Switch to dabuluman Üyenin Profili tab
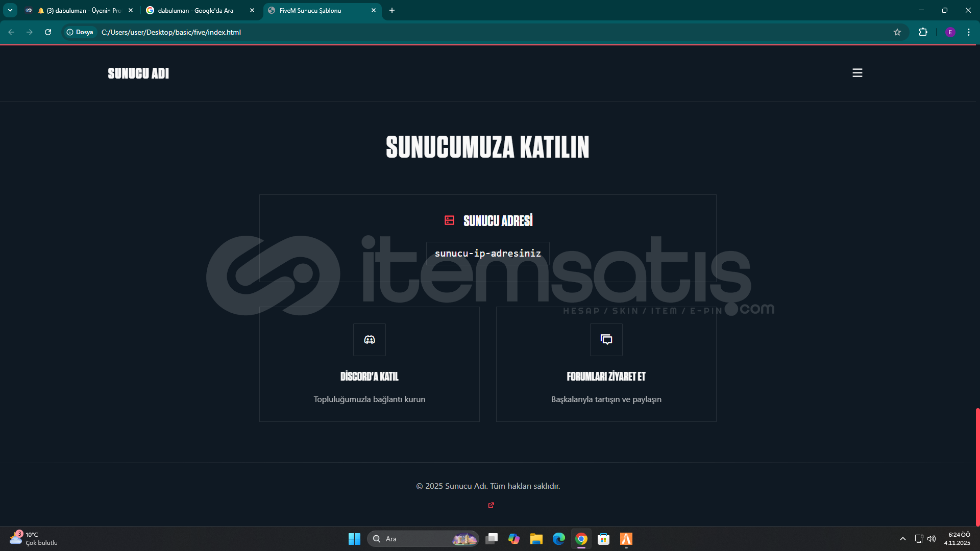 82,10
